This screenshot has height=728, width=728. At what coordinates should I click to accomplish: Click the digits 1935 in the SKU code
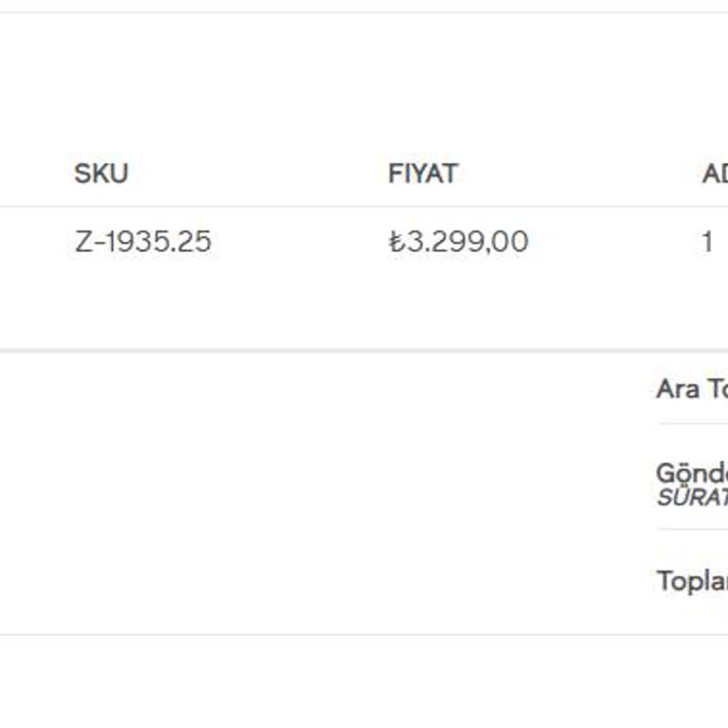click(136, 242)
